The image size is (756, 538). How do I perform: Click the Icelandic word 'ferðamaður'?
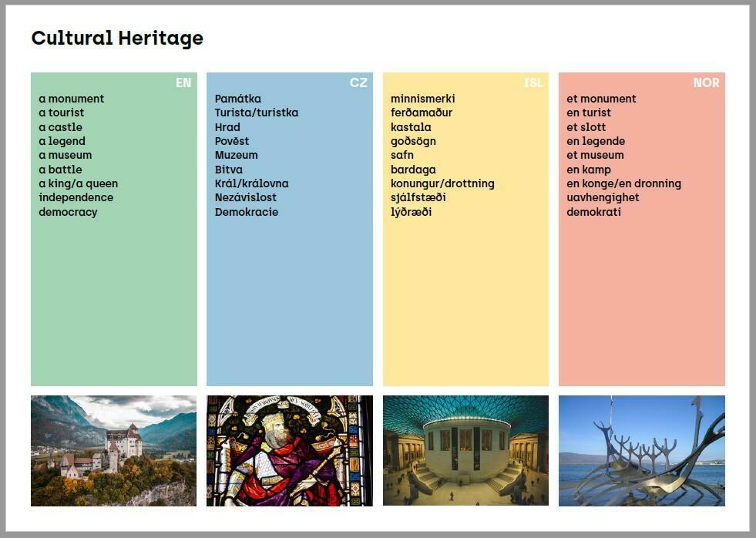pos(422,113)
